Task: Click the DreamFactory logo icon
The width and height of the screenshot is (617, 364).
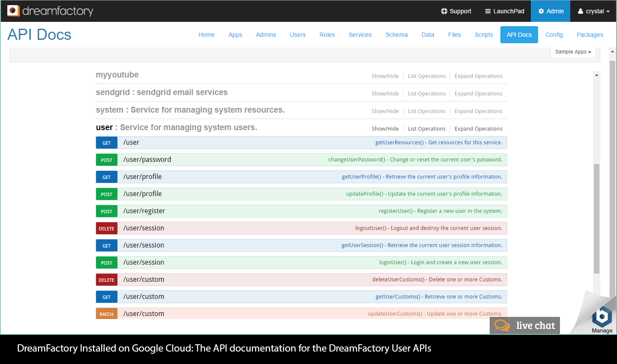Action: 13,11
